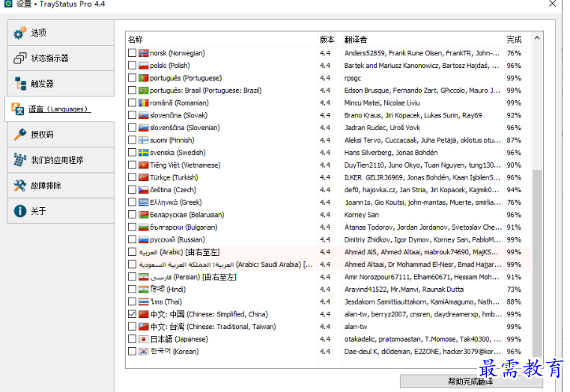Enable the 한국어 (Korean) checkbox
570x392 pixels.
pos(132,352)
